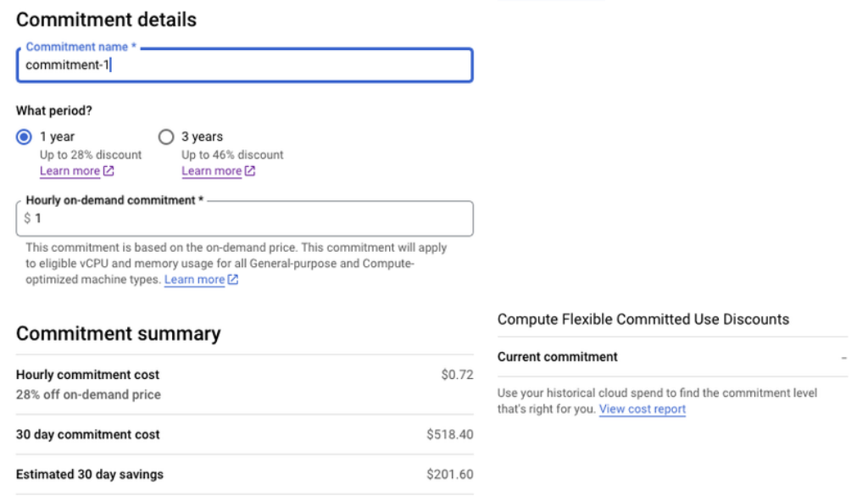Choose the 3 years period option
This screenshot has height=496, width=868.
pos(166,137)
